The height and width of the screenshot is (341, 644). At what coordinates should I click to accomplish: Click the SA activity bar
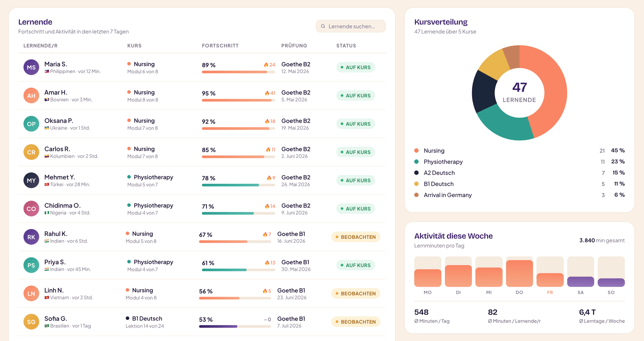pyautogui.click(x=581, y=282)
